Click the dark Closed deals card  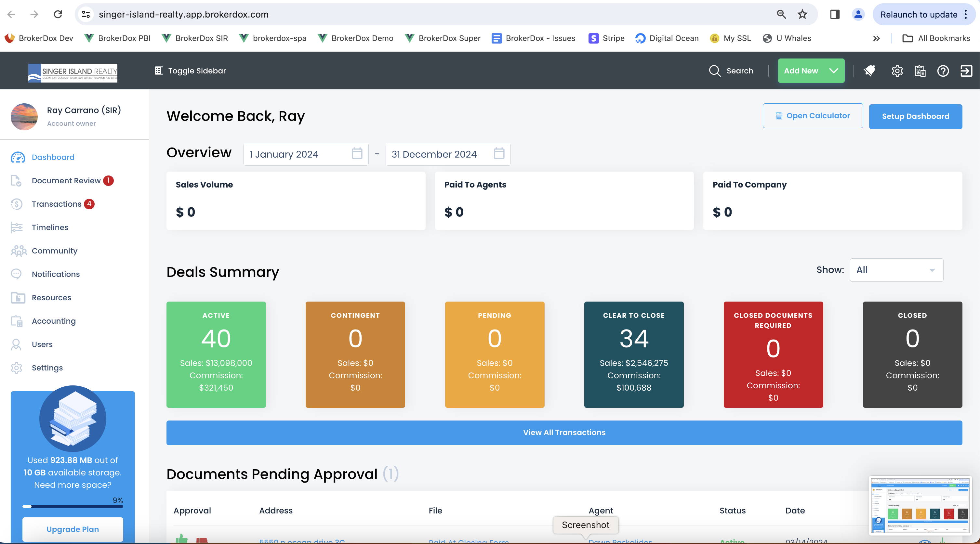912,355
